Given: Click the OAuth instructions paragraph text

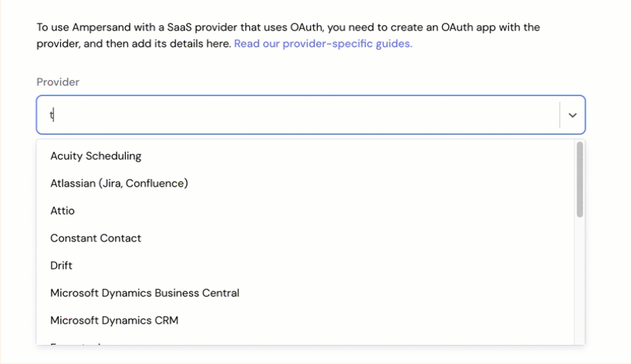Looking at the screenshot, I should coord(288,35).
